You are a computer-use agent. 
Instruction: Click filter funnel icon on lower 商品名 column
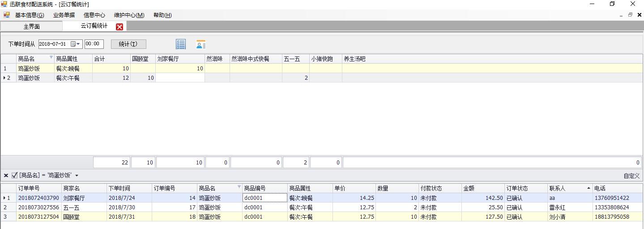click(x=239, y=187)
